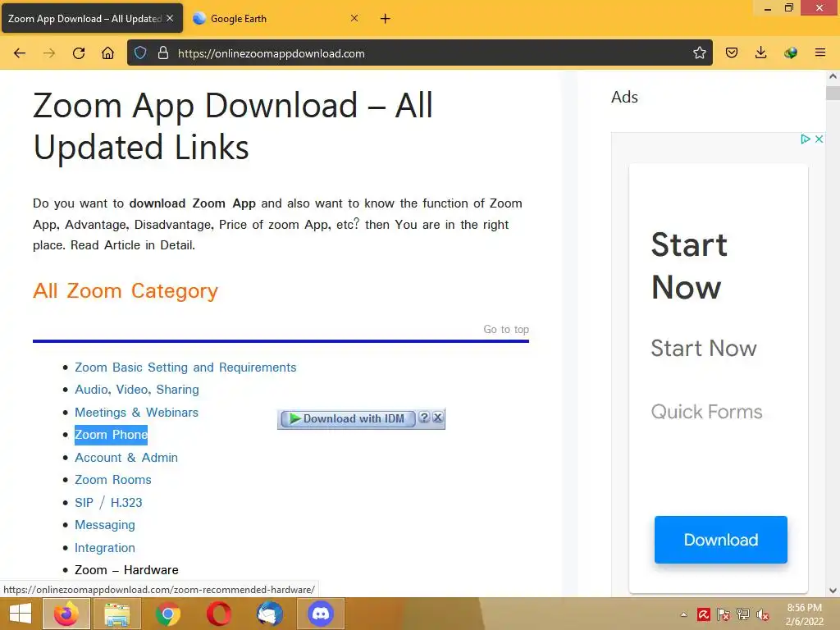Open the Firefox downloads panel
840x630 pixels.
click(760, 52)
